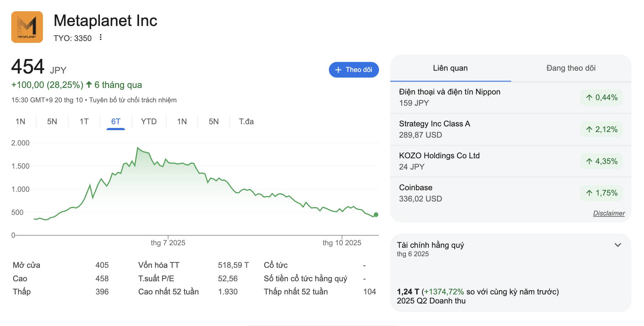Image resolution: width=644 pixels, height=326 pixels.
Task: Click the KOZO Holdings Co Ltd entry
Action: pos(439,156)
